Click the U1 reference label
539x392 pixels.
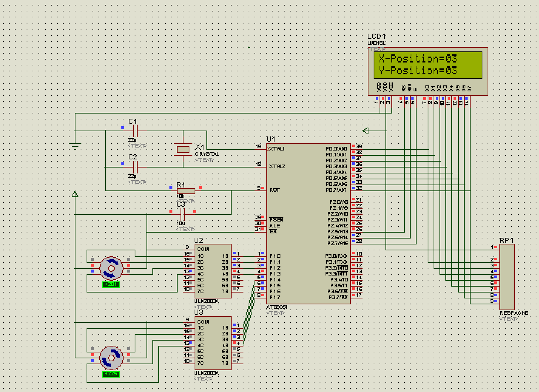(x=271, y=139)
